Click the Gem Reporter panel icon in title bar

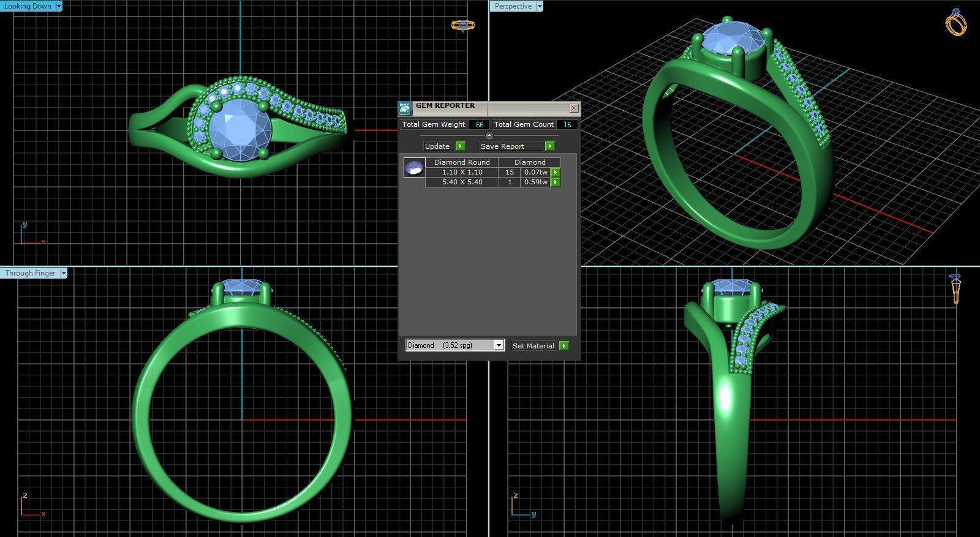[404, 109]
